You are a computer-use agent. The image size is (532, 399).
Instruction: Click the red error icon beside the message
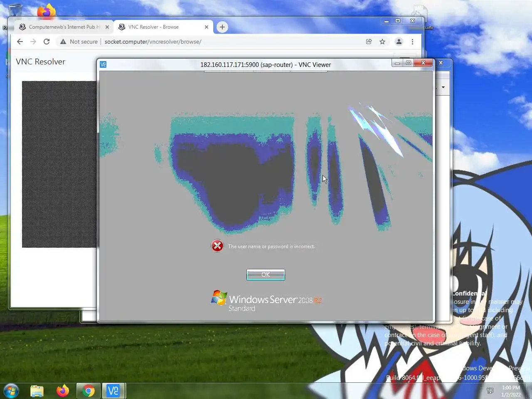coord(217,246)
